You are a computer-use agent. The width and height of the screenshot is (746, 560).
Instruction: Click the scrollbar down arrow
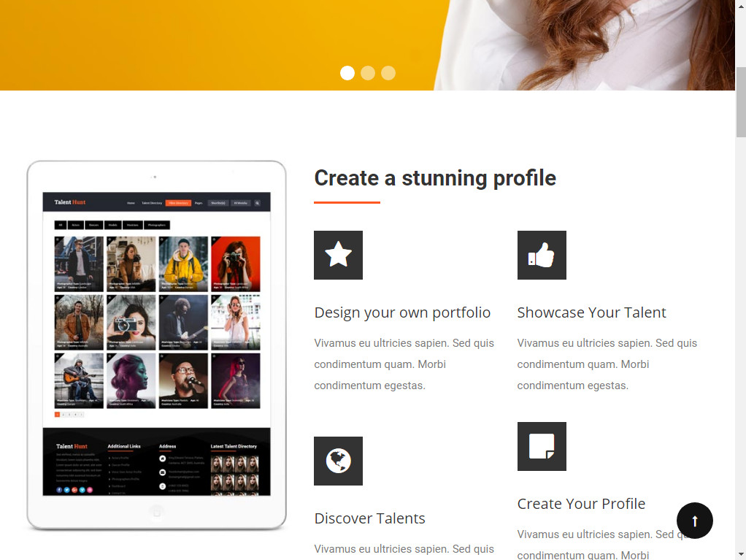coord(741,555)
